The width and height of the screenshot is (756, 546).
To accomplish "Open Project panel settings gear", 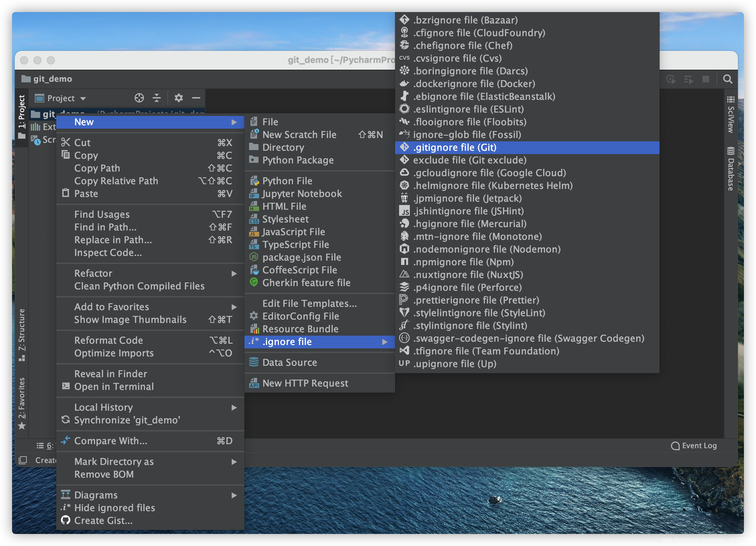I will coord(179,98).
